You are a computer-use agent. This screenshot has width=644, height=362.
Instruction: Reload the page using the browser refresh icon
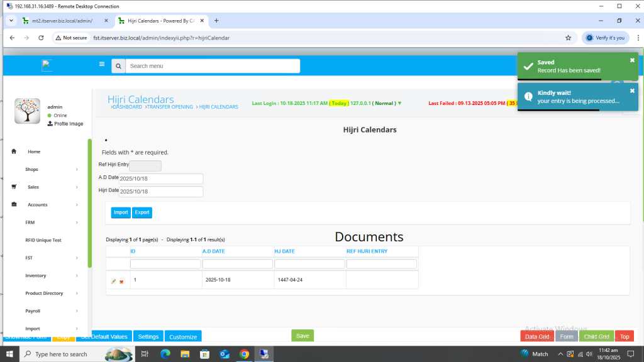(42, 38)
